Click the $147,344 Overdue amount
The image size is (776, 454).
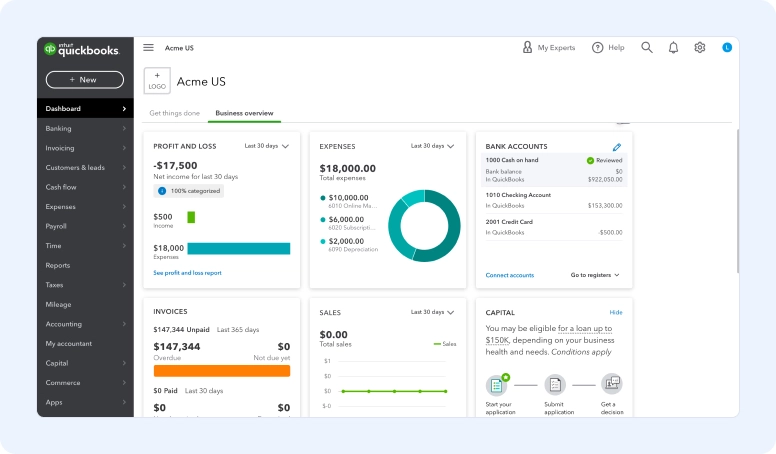coord(177,347)
